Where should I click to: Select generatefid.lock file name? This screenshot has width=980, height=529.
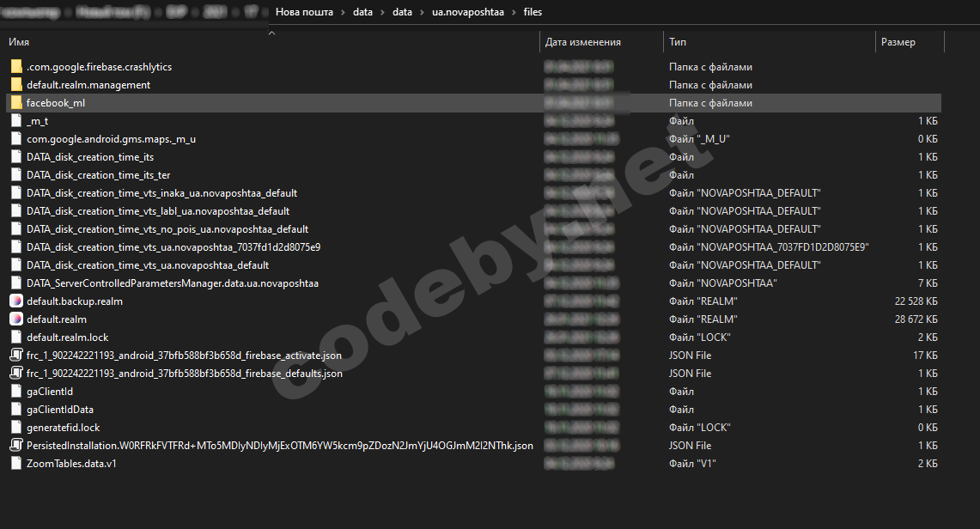(x=63, y=428)
